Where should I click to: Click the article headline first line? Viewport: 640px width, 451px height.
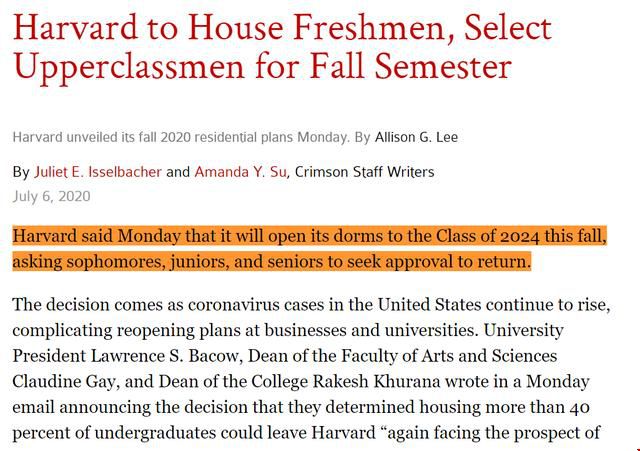coord(282,28)
